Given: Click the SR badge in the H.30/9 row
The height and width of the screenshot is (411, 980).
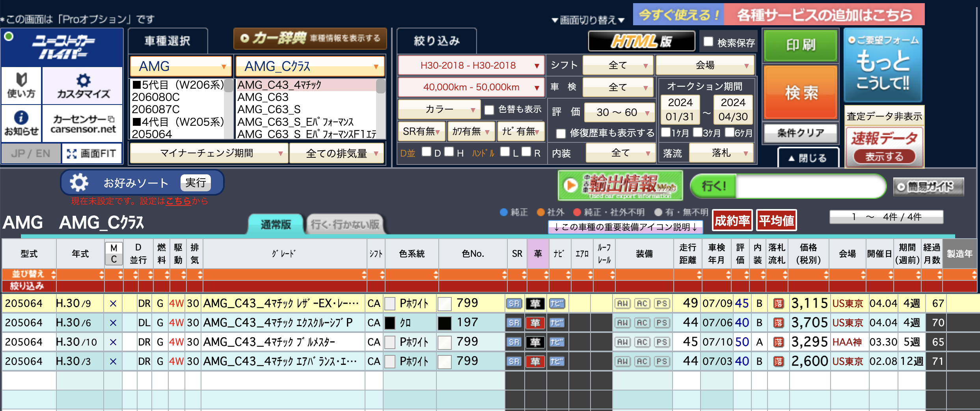Looking at the screenshot, I should 514,303.
